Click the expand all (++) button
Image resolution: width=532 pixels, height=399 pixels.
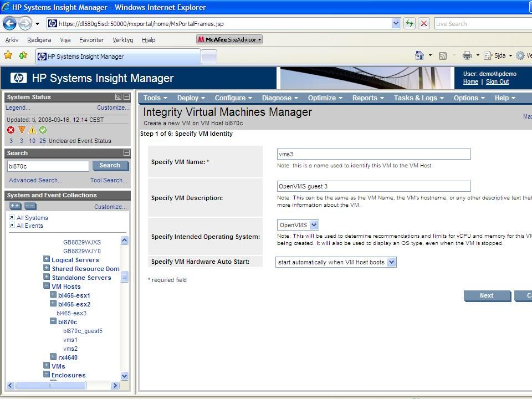pos(16,206)
